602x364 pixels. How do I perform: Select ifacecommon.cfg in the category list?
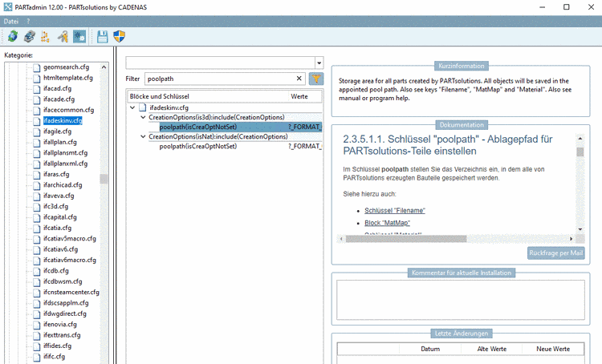click(x=68, y=110)
